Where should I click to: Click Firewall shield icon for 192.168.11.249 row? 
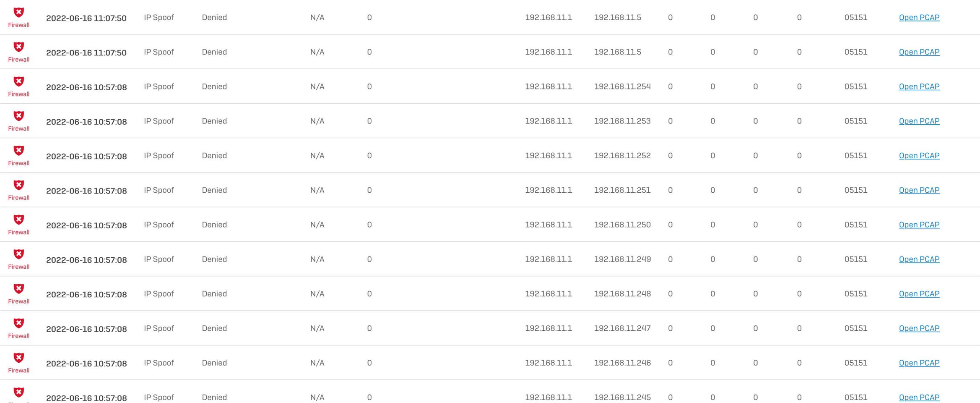tap(19, 254)
